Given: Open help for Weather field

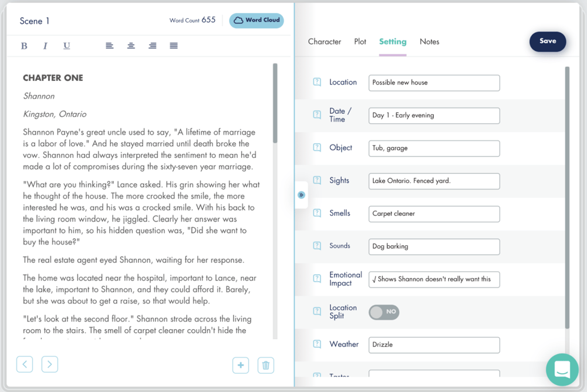Looking at the screenshot, I should click(x=317, y=344).
